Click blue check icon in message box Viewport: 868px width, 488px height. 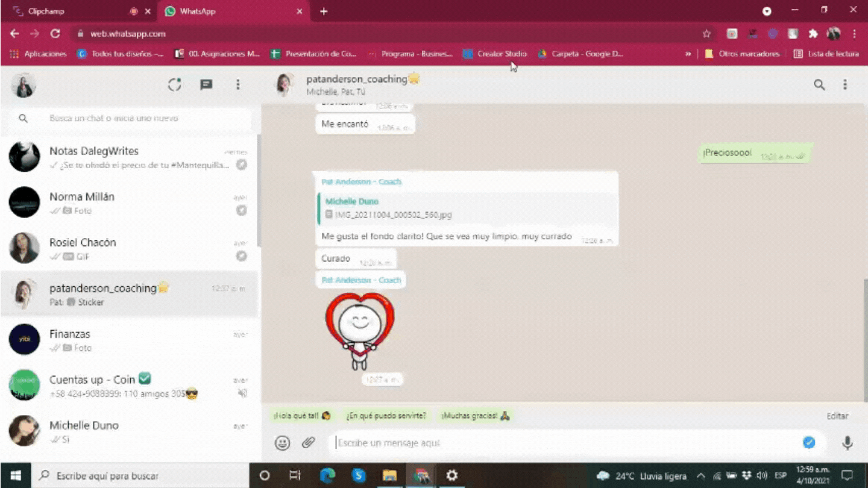pos(809,443)
